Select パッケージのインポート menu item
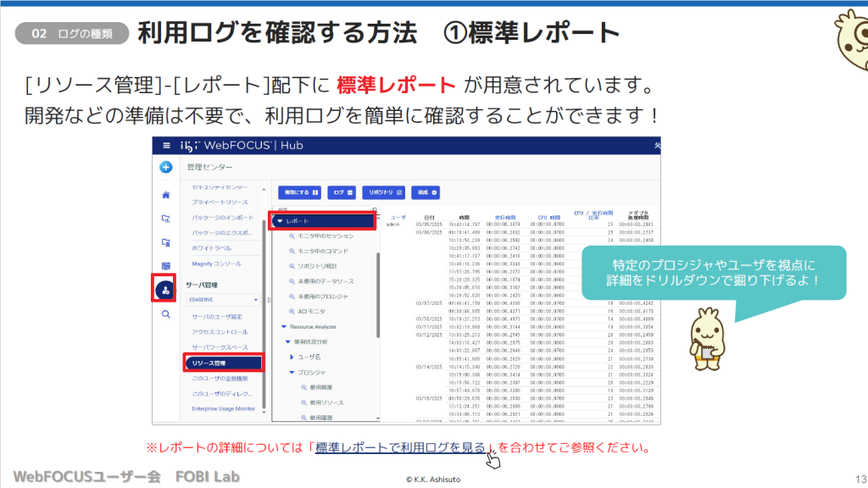The height and width of the screenshot is (488, 868). click(x=223, y=218)
